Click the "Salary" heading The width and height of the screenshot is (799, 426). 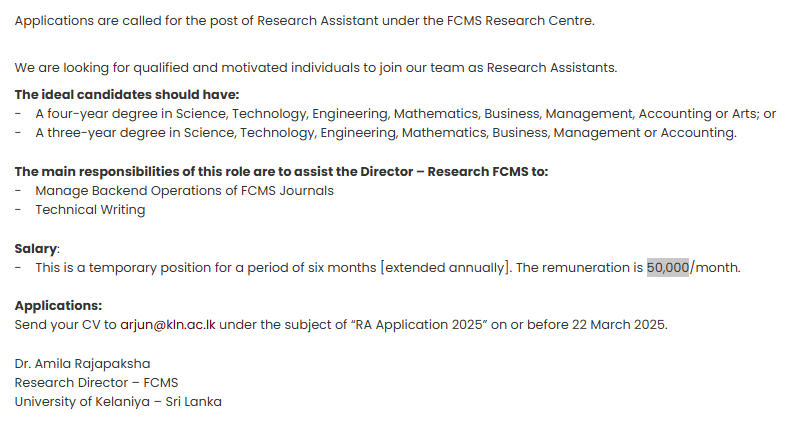37,248
